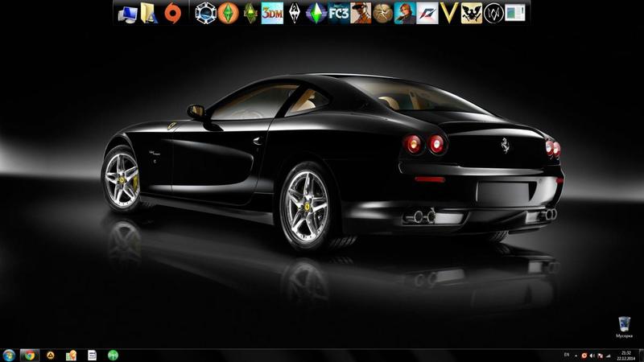The height and width of the screenshot is (362, 644).
Task: Open Skyrim from the top dock
Action: 295,12
